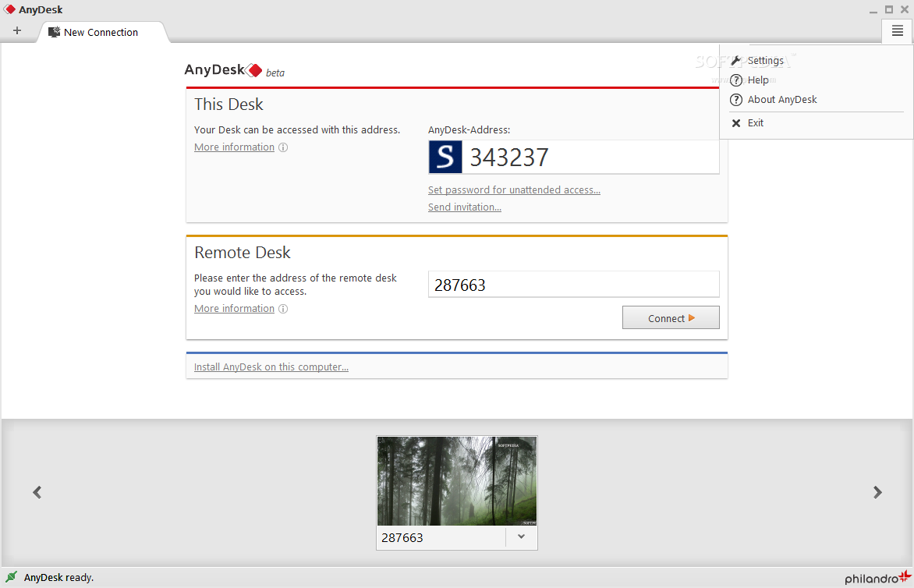The height and width of the screenshot is (588, 914).
Task: Click Install AnyDesk on this computer link
Action: click(x=271, y=367)
